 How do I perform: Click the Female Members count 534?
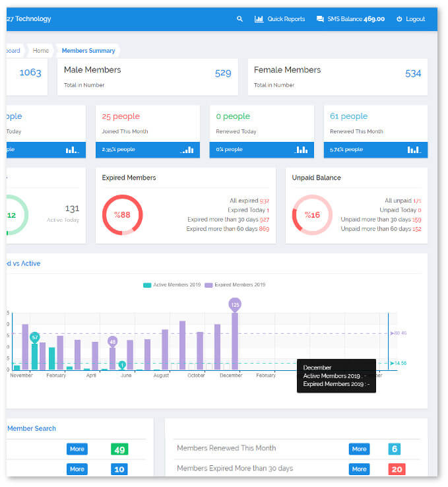pyautogui.click(x=413, y=74)
